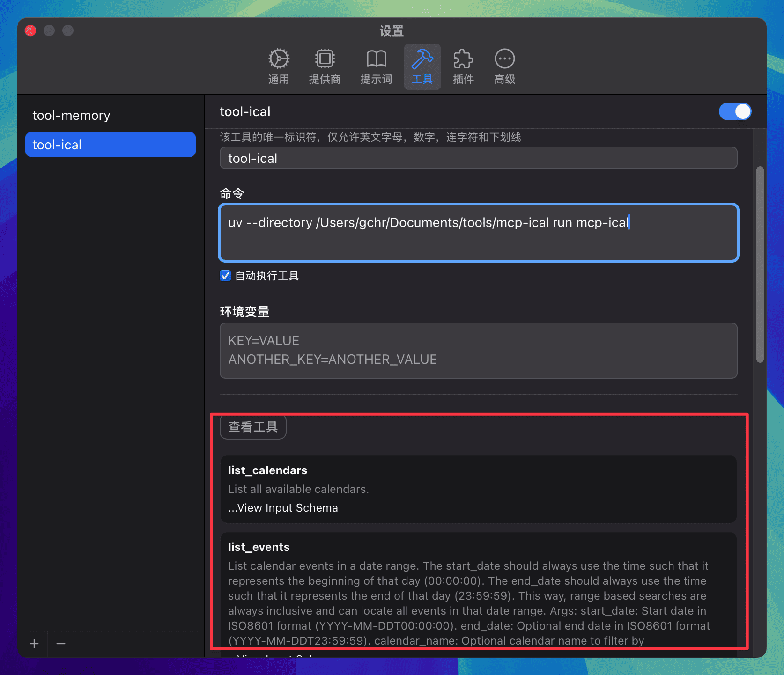784x675 pixels.
Task: Open the 通用 general settings tab
Action: [279, 66]
